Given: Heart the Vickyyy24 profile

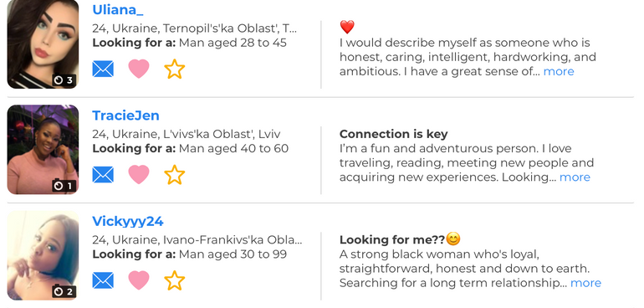Looking at the screenshot, I should coord(139,280).
